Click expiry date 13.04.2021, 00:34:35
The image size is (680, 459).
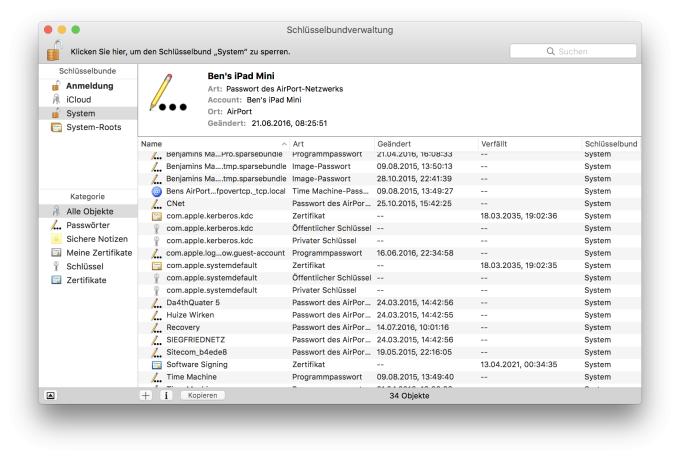pos(519,365)
